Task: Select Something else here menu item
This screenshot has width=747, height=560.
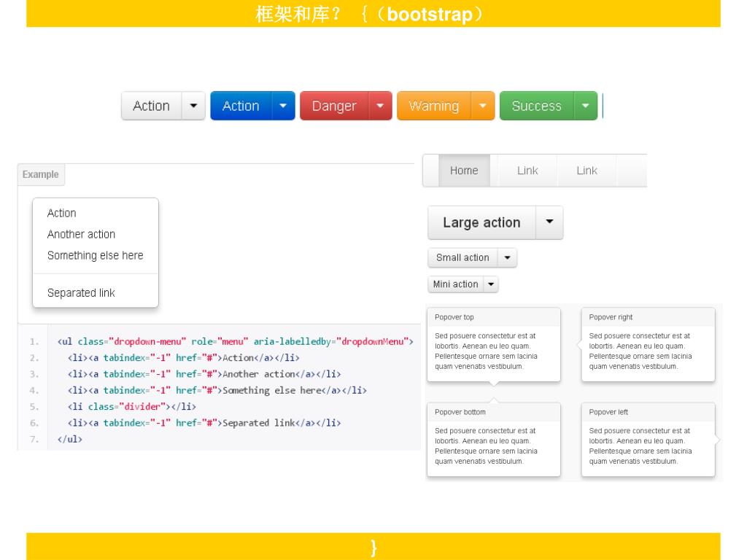Action: [96, 255]
